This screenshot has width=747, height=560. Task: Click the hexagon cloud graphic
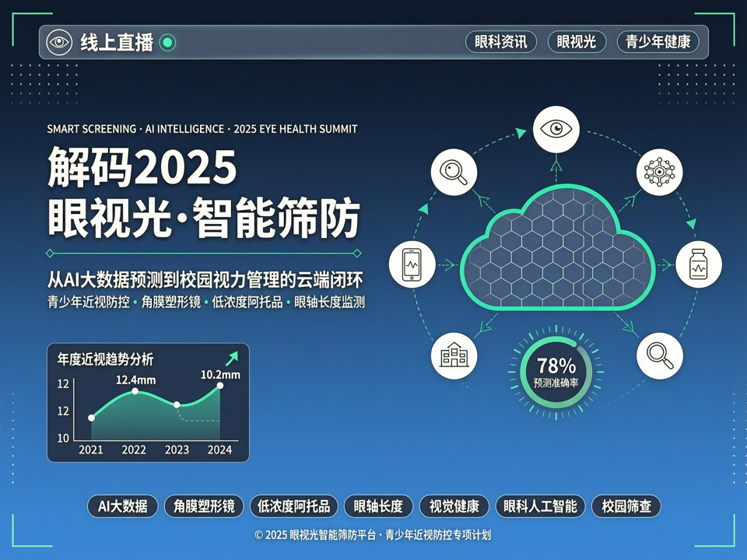(557, 247)
